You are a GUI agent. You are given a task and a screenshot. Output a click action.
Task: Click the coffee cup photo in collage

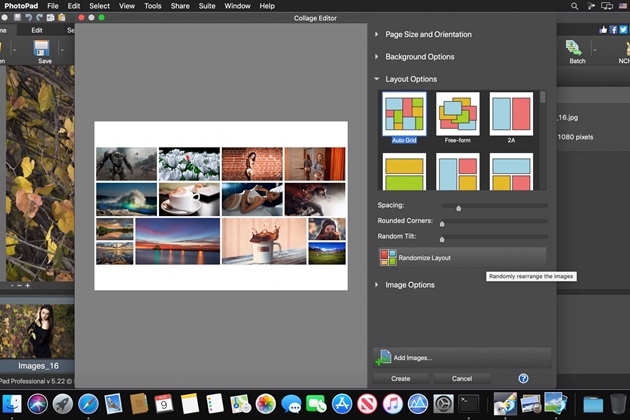point(187,198)
